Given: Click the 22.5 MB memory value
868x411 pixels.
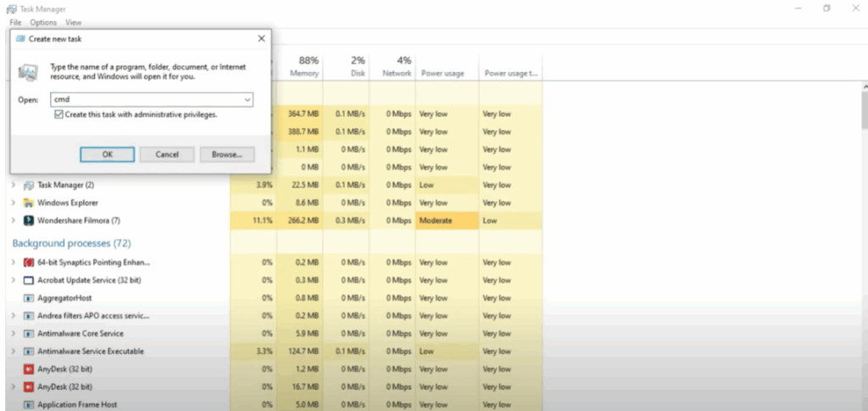Looking at the screenshot, I should [305, 186].
